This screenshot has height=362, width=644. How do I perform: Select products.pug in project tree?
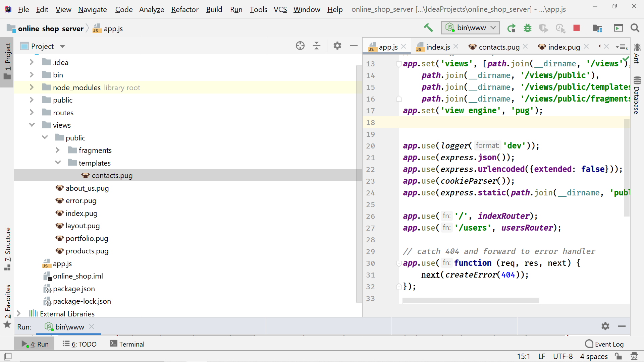coord(87,251)
